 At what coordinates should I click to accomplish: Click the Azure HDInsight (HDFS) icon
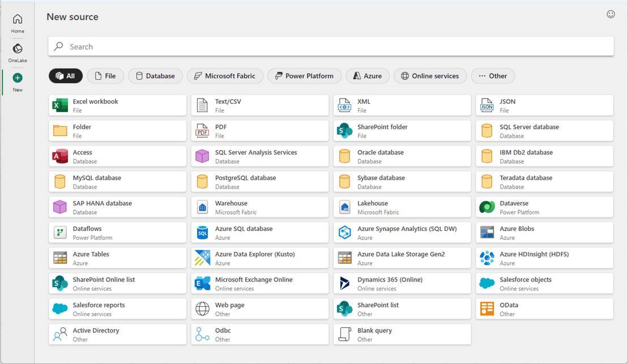tap(486, 258)
